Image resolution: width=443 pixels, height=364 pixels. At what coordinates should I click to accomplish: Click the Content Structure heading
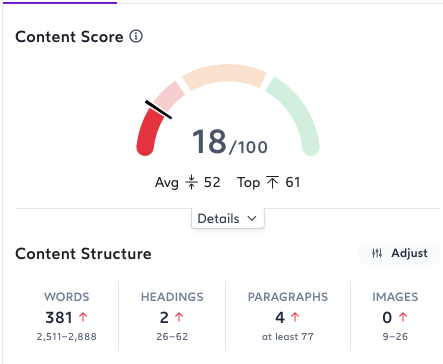(x=83, y=254)
